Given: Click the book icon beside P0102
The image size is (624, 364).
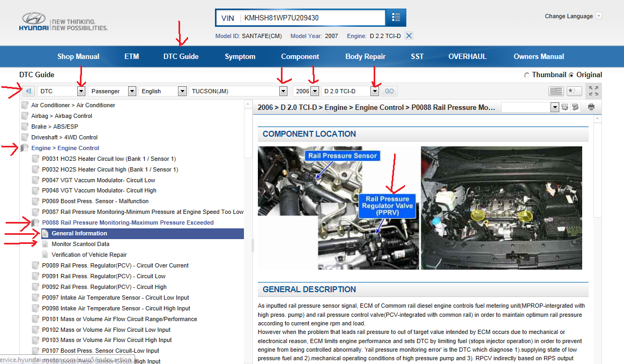Looking at the screenshot, I should (35, 330).
